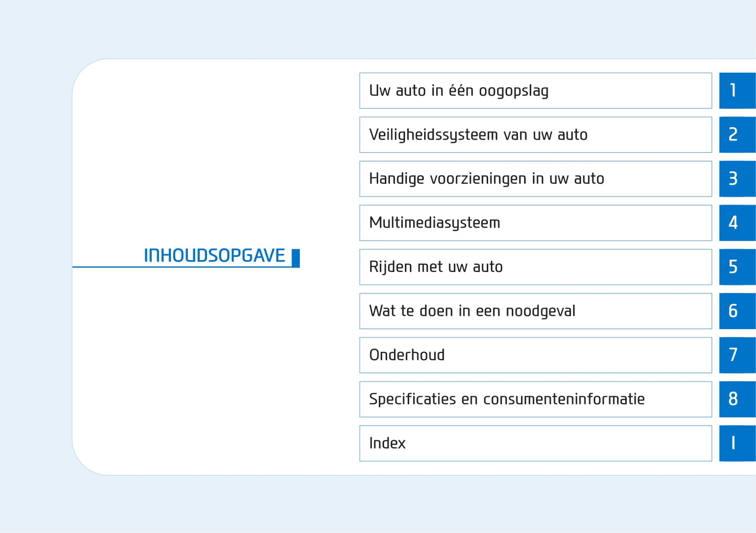Open 'Wat te doen in een noodgeval'
The image size is (756, 533).
click(x=535, y=311)
